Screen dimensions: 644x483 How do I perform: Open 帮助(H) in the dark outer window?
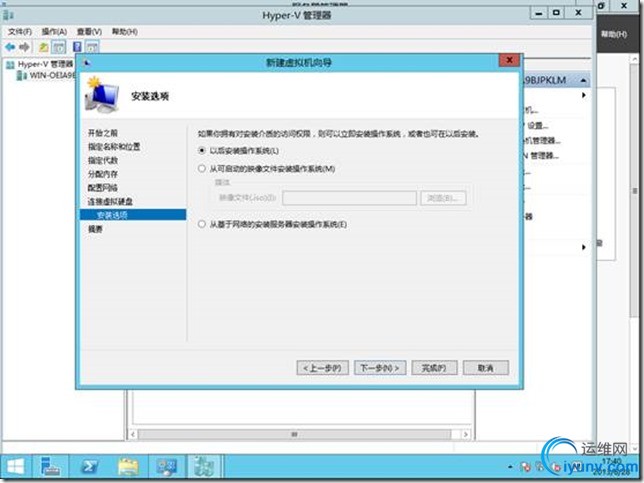pos(614,34)
